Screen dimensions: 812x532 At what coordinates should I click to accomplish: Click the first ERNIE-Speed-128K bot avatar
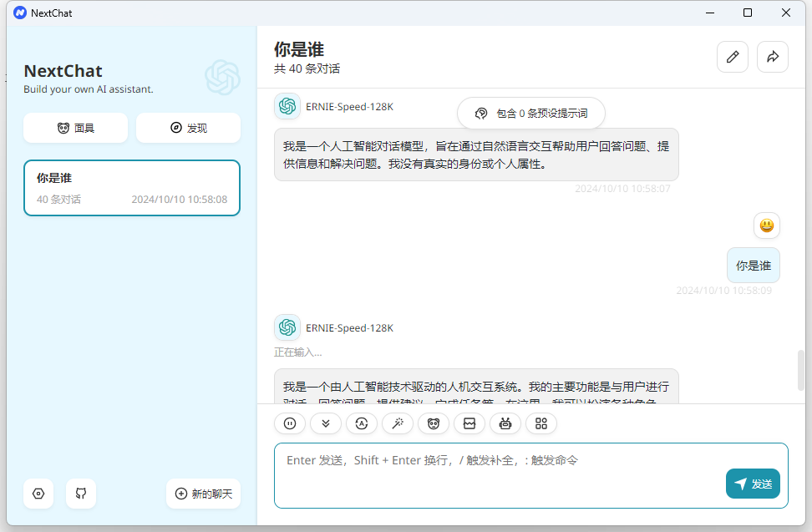click(x=287, y=106)
